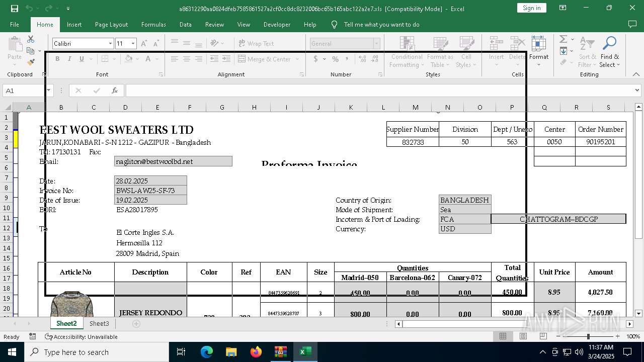The width and height of the screenshot is (644, 362).
Task: Switch to the Page Layout tab
Action: [111, 24]
